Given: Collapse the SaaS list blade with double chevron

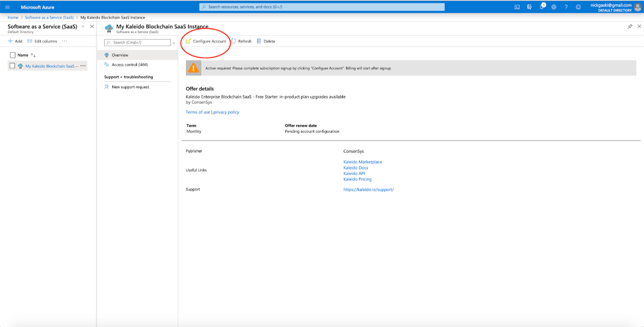Looking at the screenshot, I should pyautogui.click(x=83, y=26).
